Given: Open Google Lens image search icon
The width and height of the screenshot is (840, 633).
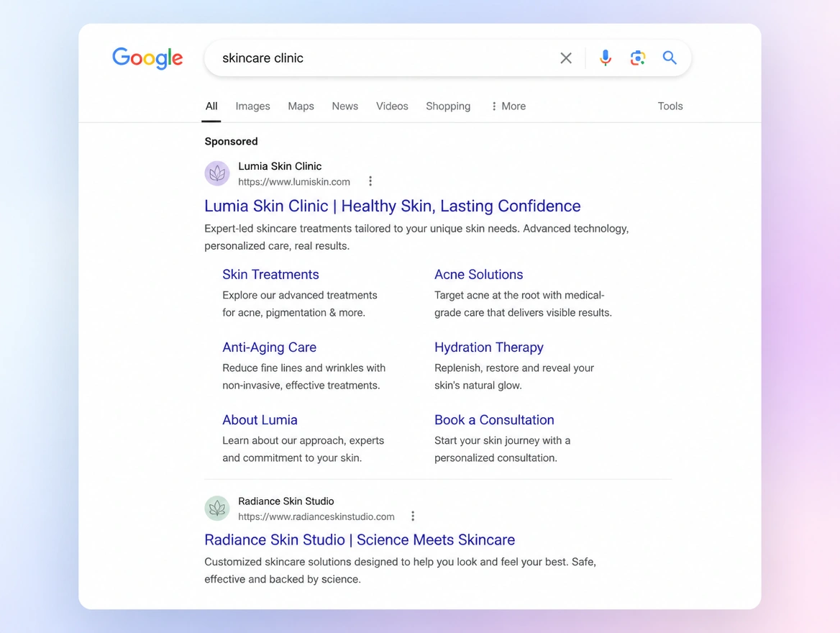Looking at the screenshot, I should [x=637, y=58].
